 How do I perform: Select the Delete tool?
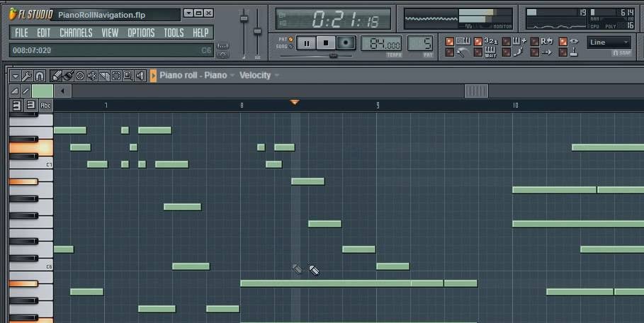coord(80,76)
